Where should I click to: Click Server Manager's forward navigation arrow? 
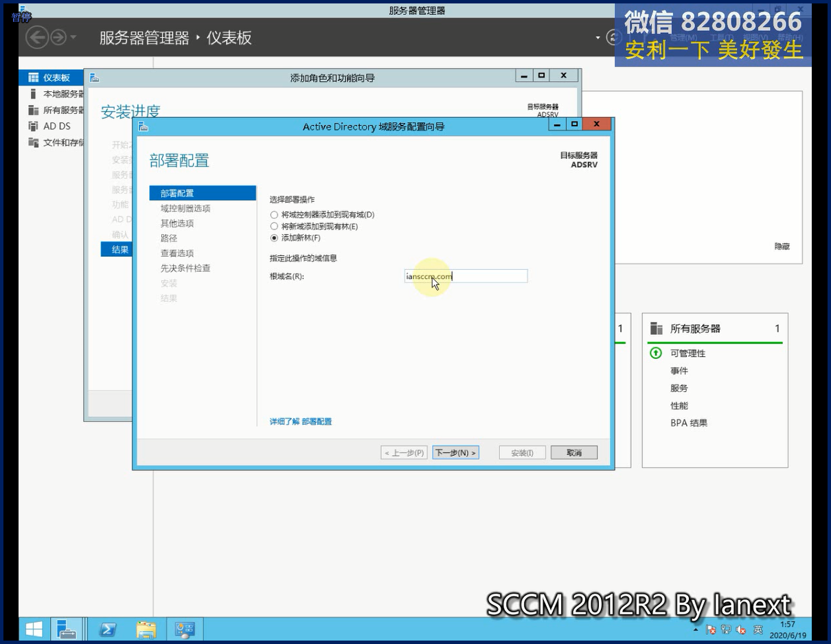tap(58, 37)
